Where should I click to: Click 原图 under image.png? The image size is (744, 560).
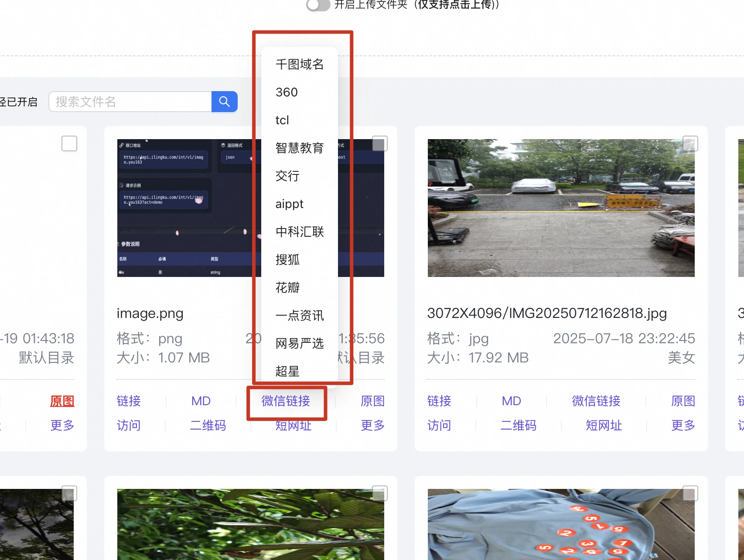tap(373, 401)
